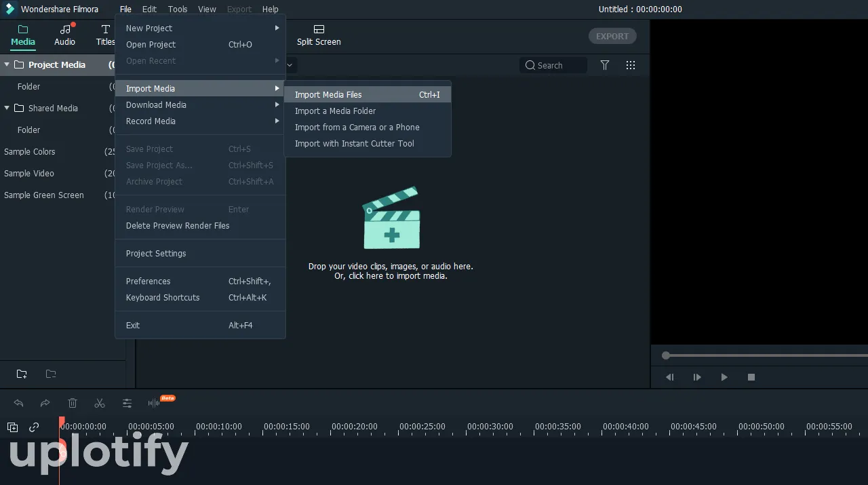Choose Exit from File menu
Image resolution: width=868 pixels, height=485 pixels.
point(200,326)
